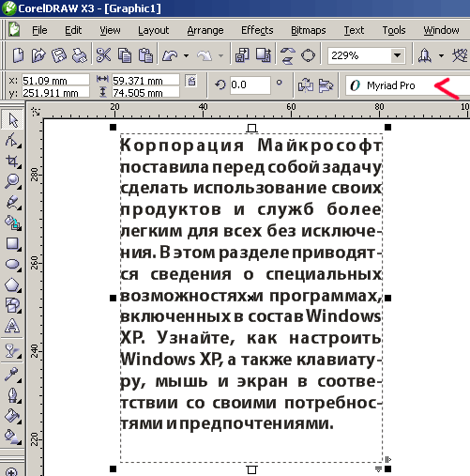Toggle the lock ratio padlock button
The width and height of the screenshot is (470, 476).
coord(191,81)
